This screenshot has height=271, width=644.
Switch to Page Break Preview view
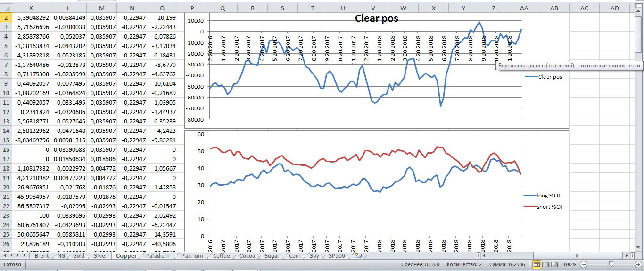point(554,264)
